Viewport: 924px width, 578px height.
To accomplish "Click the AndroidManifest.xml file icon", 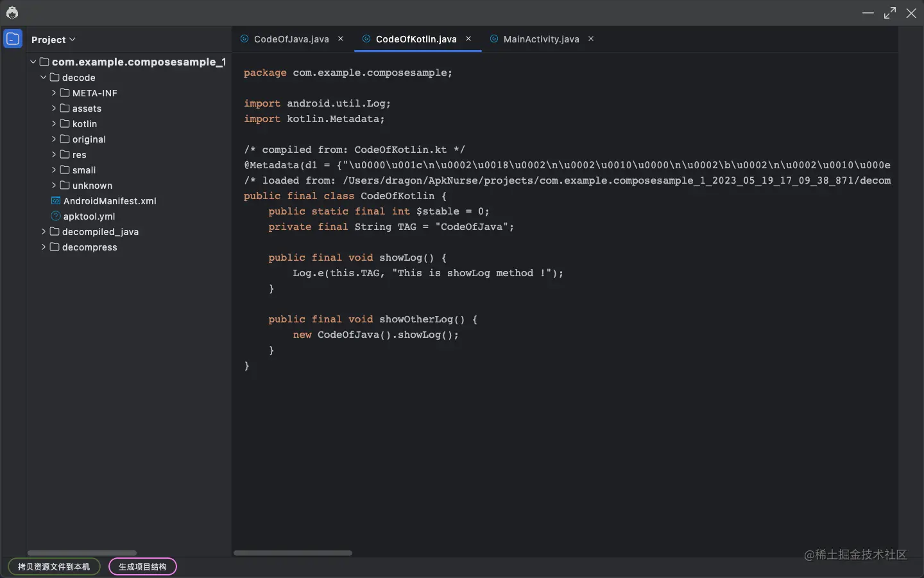I will (x=55, y=201).
